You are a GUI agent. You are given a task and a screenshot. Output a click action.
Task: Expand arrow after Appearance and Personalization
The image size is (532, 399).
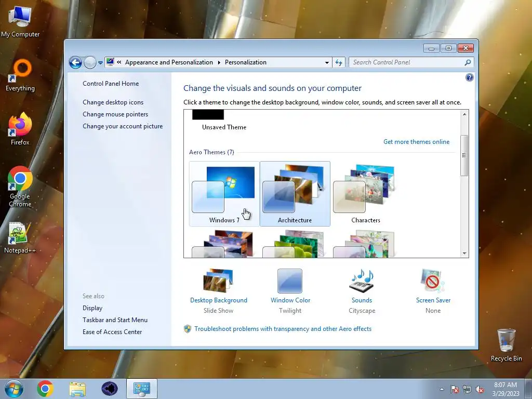(219, 62)
